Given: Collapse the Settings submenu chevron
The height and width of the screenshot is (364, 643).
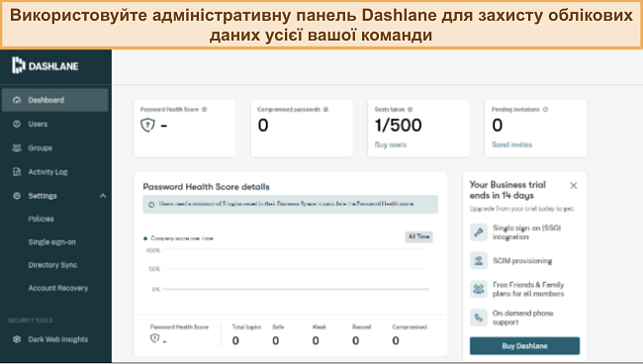Looking at the screenshot, I should (x=103, y=196).
